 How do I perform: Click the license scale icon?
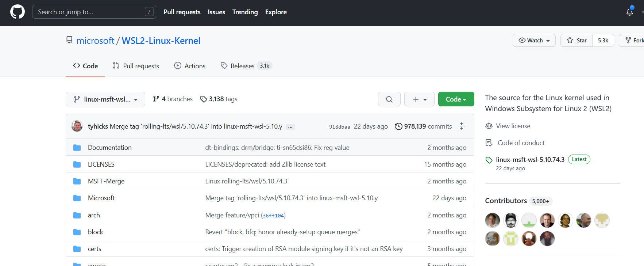489,126
